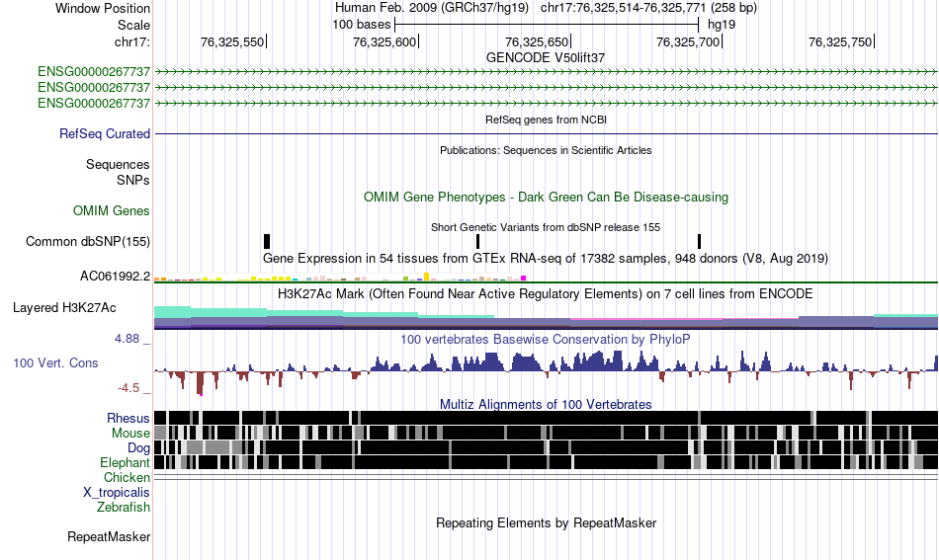The width and height of the screenshot is (939, 560).
Task: Click the Rhesus alignment label
Action: pos(128,418)
